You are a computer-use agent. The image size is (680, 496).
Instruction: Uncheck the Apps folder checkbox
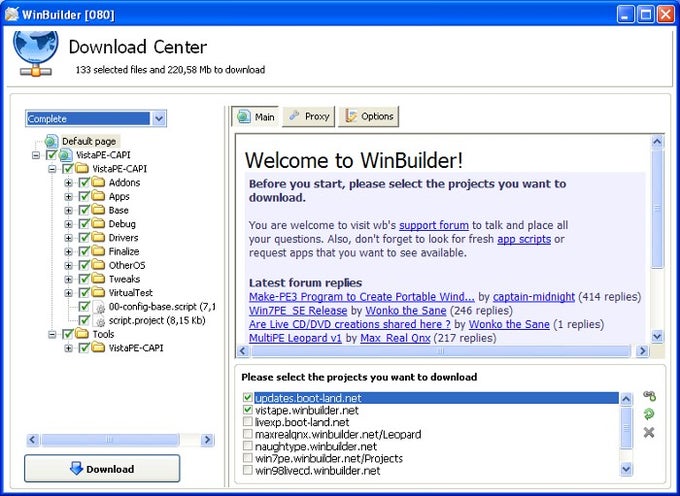pyautogui.click(x=84, y=196)
